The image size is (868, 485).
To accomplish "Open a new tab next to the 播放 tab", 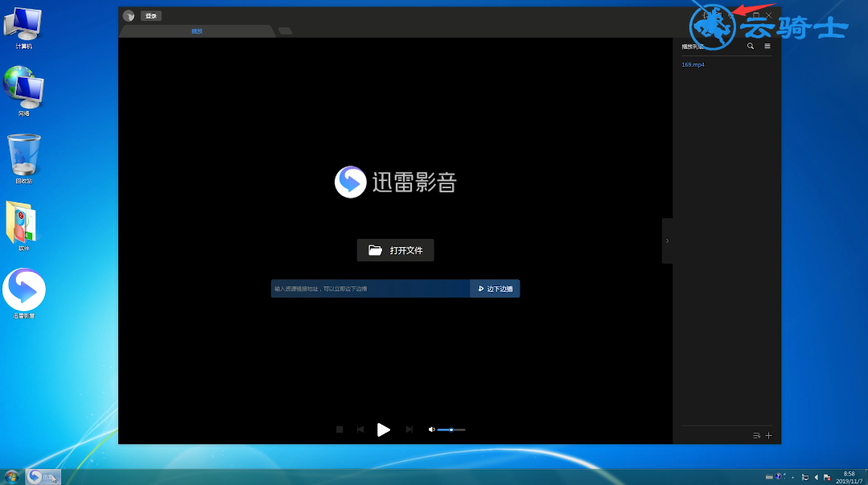I will tap(285, 31).
